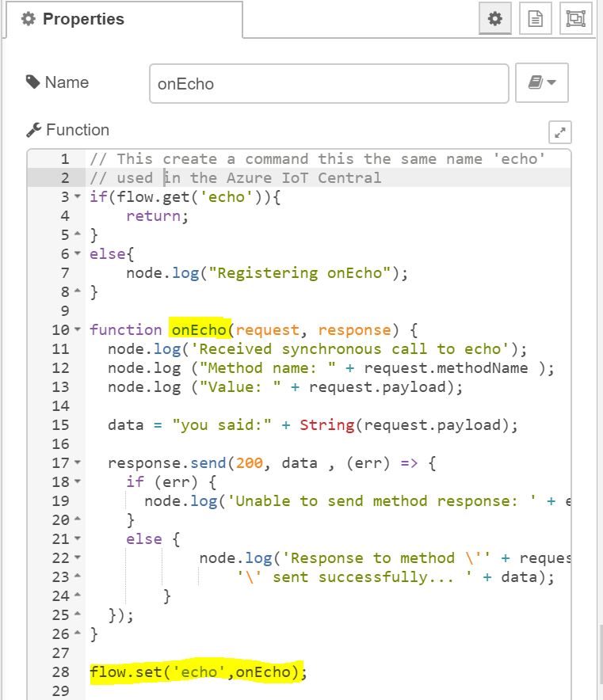
Task: Click the wrench icon beside the Function label
Action: point(33,131)
